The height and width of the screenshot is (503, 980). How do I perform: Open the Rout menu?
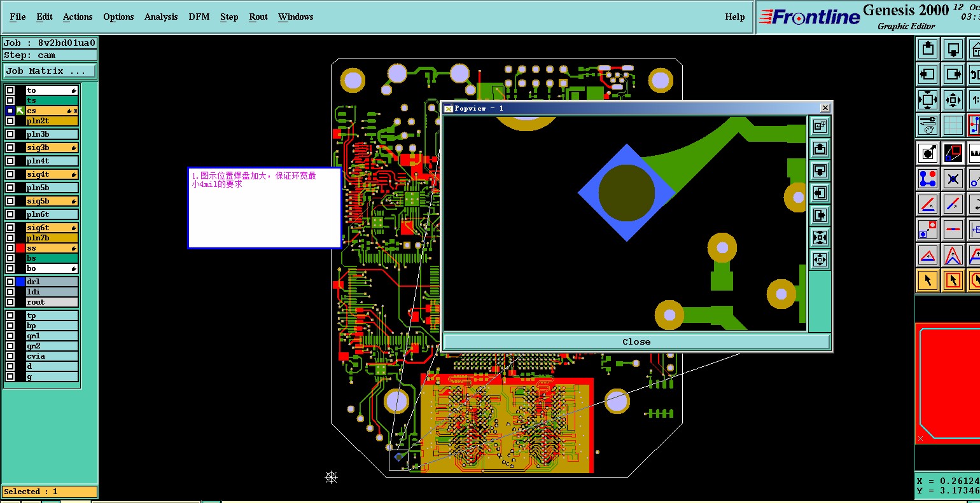tap(258, 17)
